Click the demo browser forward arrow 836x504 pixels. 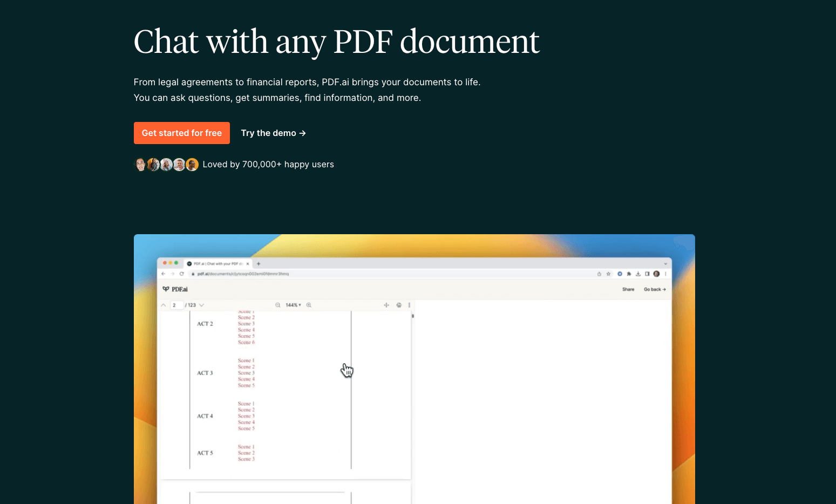pos(173,274)
